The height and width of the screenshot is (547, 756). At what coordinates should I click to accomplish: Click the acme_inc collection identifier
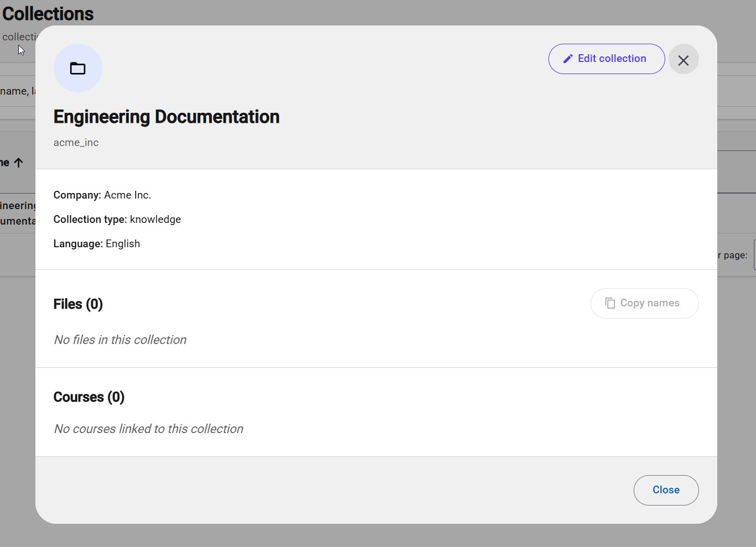coord(76,143)
